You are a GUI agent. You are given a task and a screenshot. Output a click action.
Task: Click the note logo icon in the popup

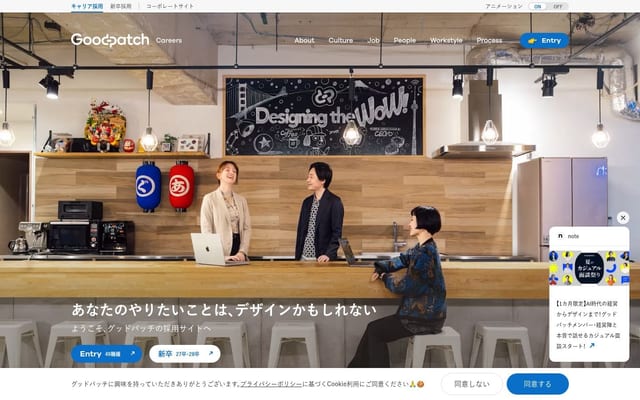pos(560,236)
